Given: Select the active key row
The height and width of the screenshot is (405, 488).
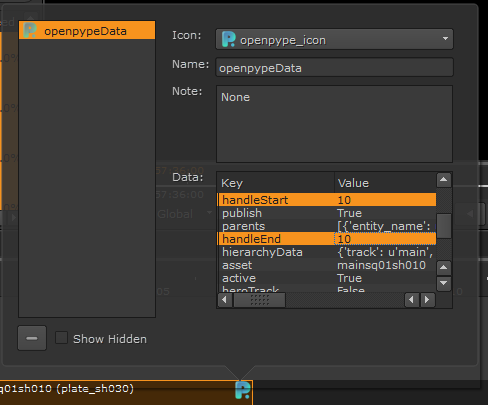Looking at the screenshot, I should pyautogui.click(x=276, y=278).
